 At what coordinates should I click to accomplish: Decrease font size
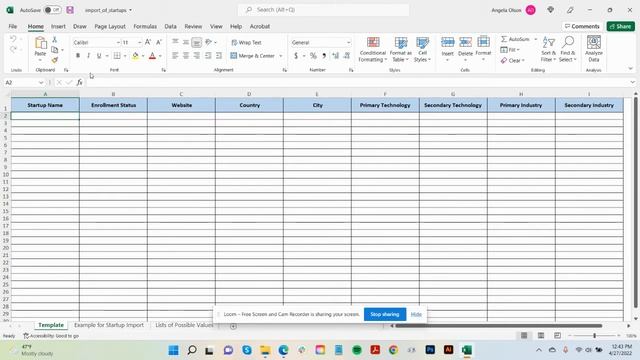coord(159,42)
